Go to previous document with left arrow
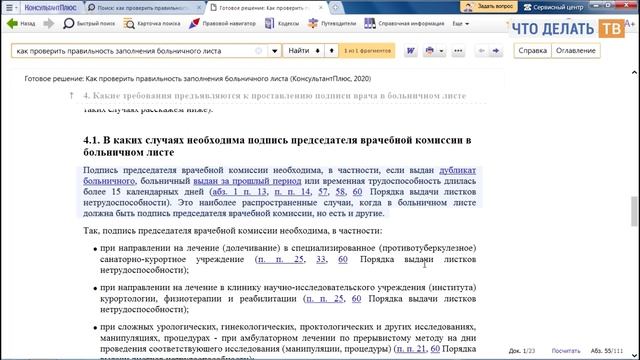 (482, 51)
